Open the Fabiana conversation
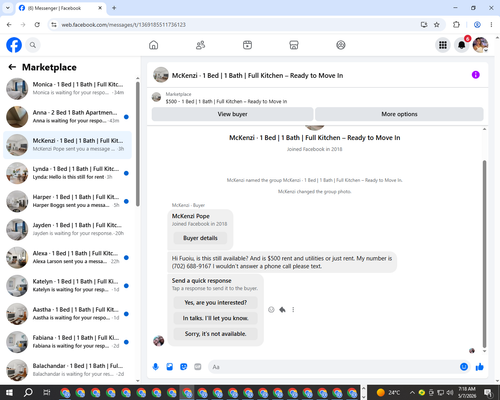 (67, 342)
